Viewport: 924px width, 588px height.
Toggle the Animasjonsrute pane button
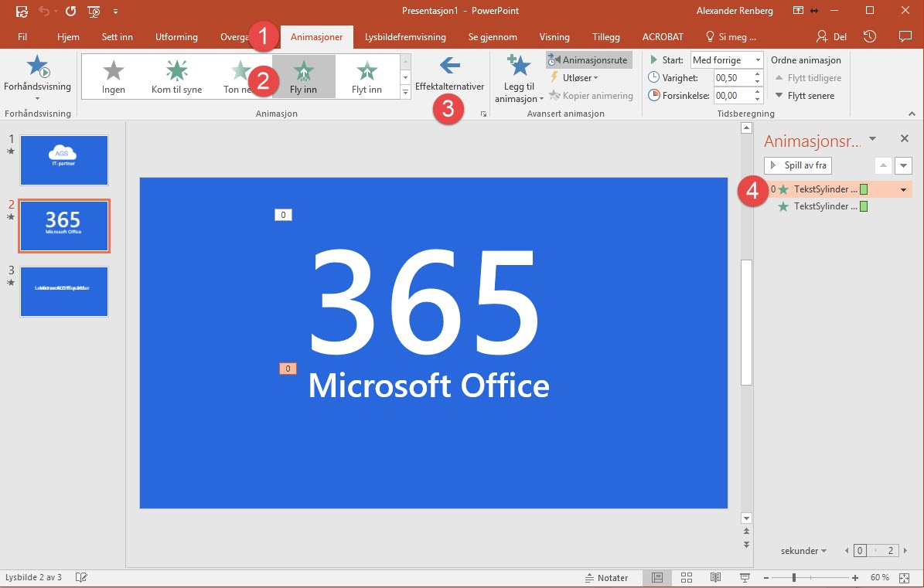[x=588, y=60]
